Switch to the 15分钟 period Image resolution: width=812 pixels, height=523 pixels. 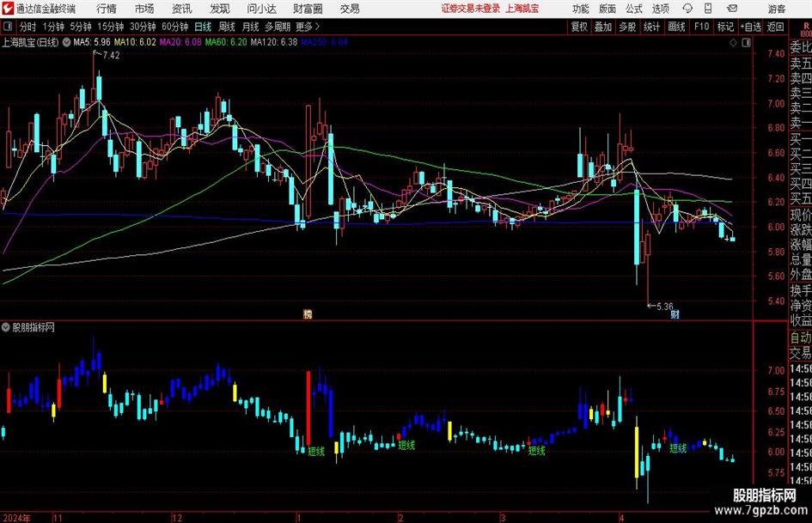pyautogui.click(x=111, y=27)
